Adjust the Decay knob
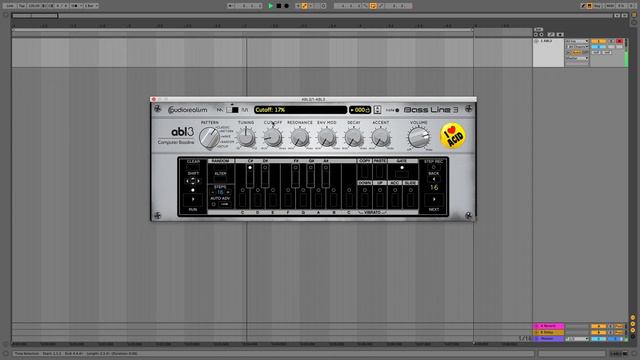 click(x=353, y=138)
